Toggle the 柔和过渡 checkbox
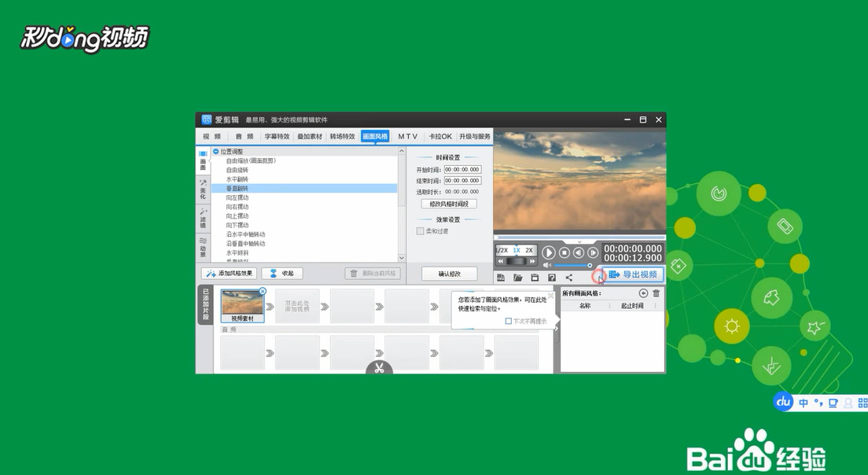This screenshot has width=868, height=475. pyautogui.click(x=420, y=231)
